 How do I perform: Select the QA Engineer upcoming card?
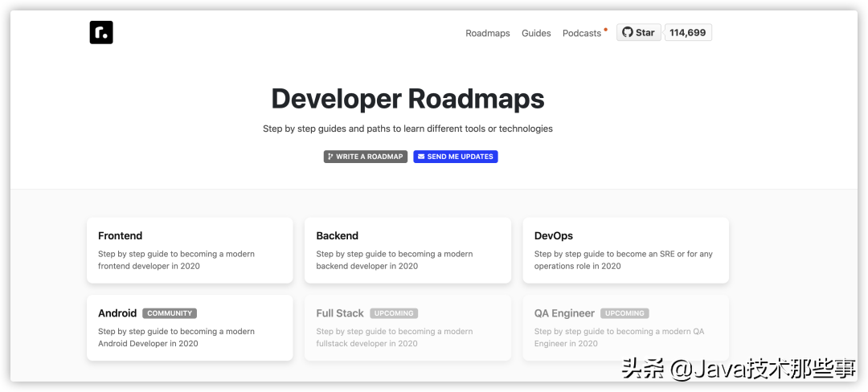point(626,328)
